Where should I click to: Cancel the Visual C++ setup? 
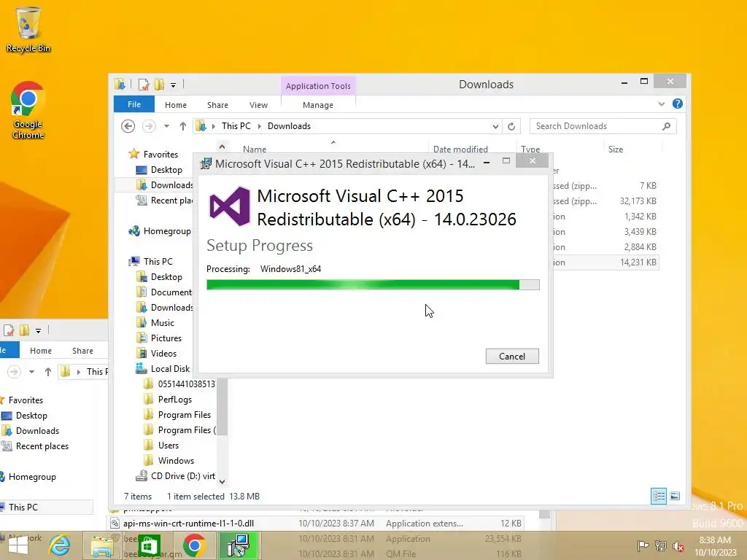click(x=512, y=356)
